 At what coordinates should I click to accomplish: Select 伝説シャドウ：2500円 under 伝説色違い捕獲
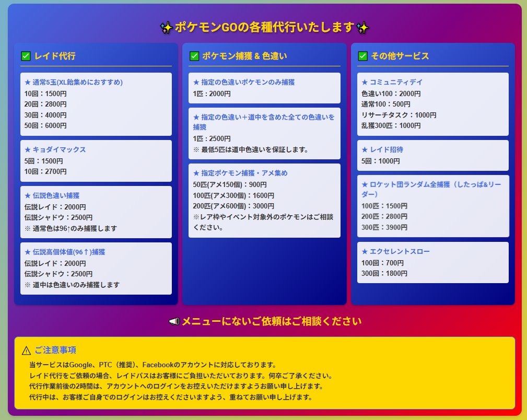pos(58,217)
